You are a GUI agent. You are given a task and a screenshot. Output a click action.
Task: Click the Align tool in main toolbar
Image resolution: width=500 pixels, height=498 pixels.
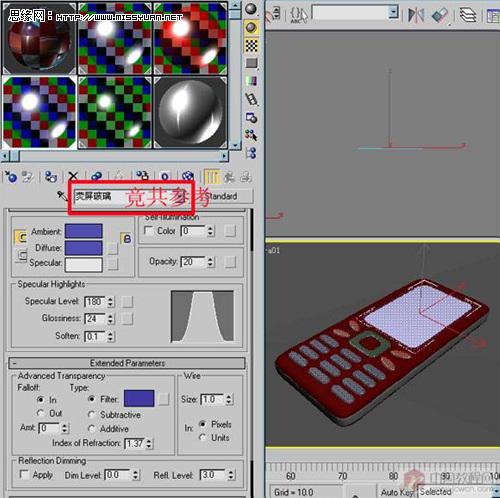pos(441,15)
